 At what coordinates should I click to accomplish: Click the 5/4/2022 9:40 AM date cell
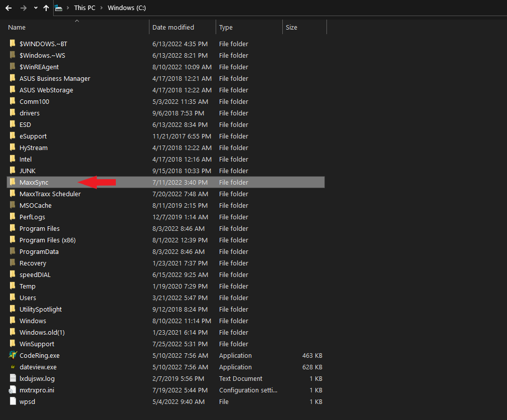point(179,401)
